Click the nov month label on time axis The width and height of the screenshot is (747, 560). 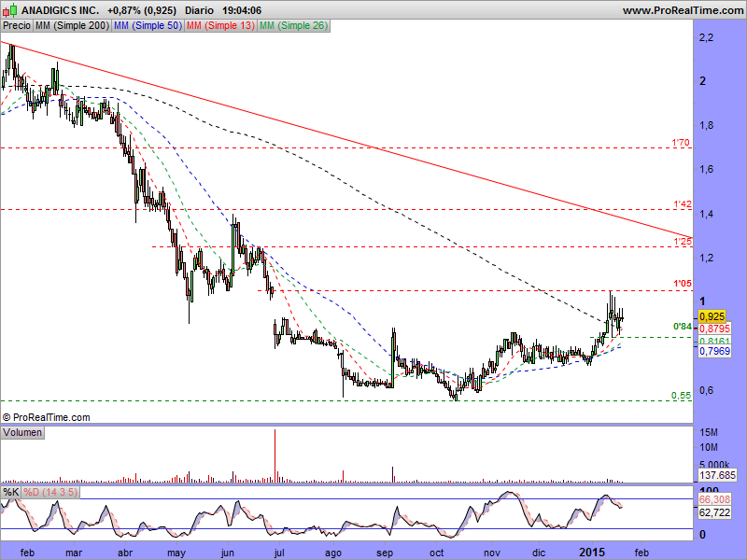492,553
